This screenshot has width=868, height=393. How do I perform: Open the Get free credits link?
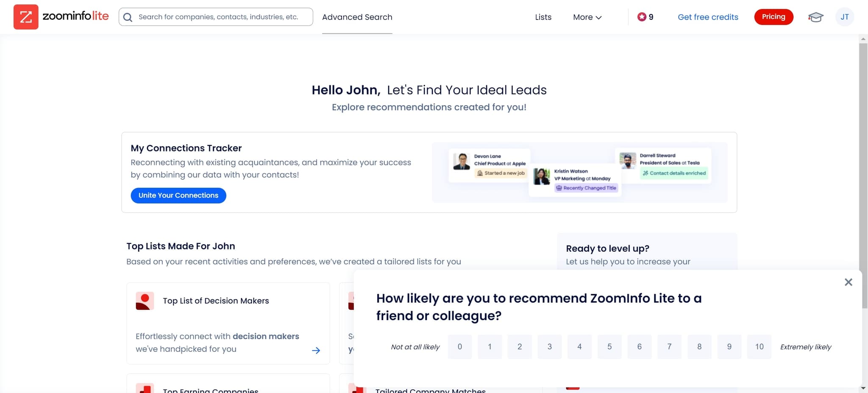click(708, 17)
